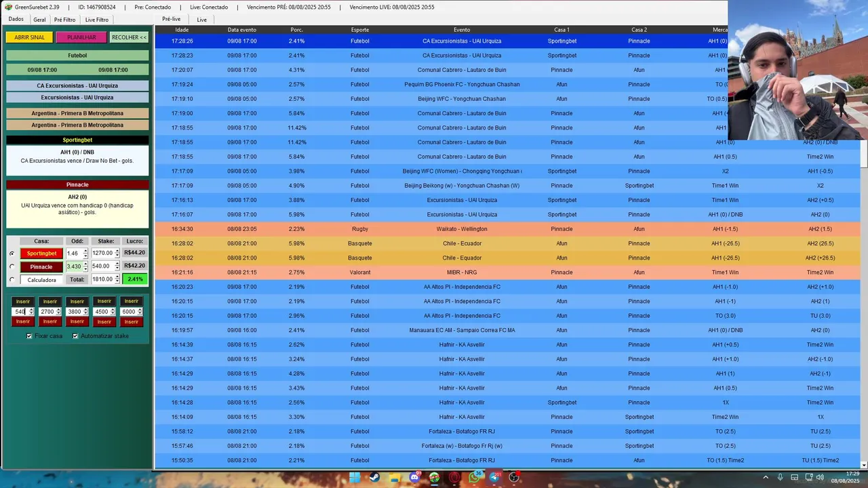Click the Data evento column header
868x488 pixels.
point(242,30)
